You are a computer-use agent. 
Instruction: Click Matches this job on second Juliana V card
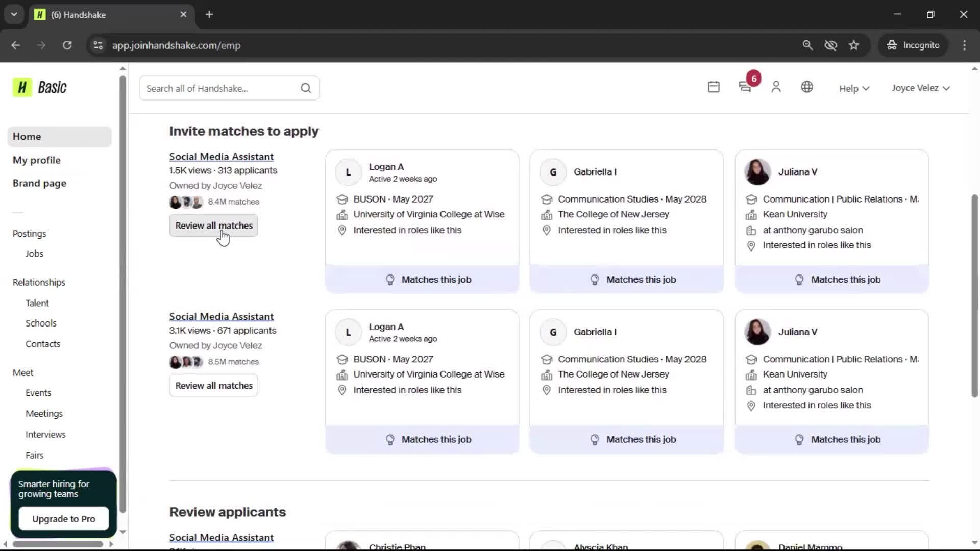831,440
